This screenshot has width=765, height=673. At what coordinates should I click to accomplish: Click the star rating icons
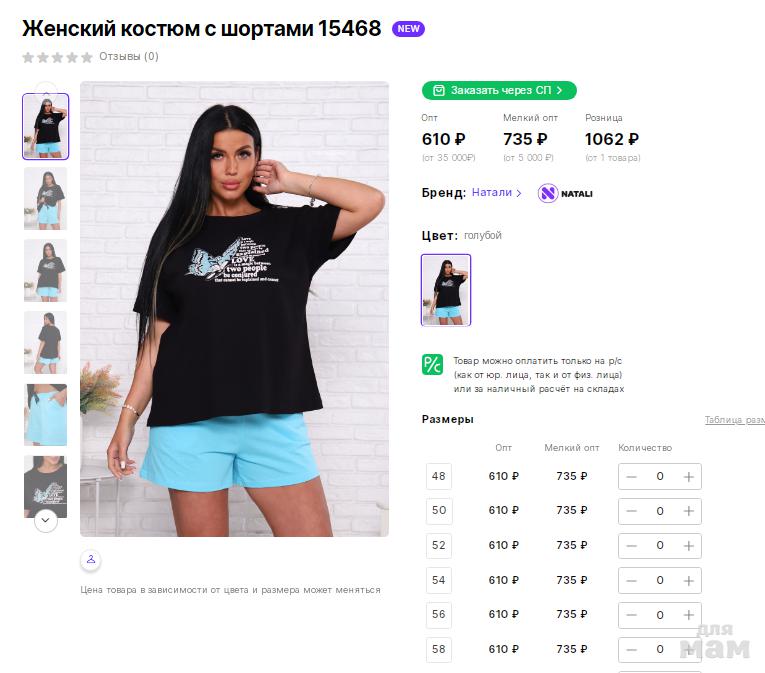point(57,57)
